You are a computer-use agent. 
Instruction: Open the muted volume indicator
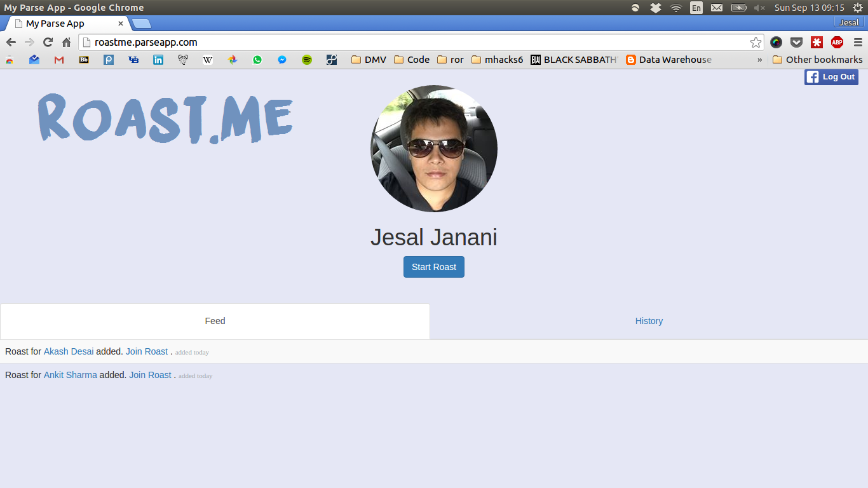[x=759, y=8]
